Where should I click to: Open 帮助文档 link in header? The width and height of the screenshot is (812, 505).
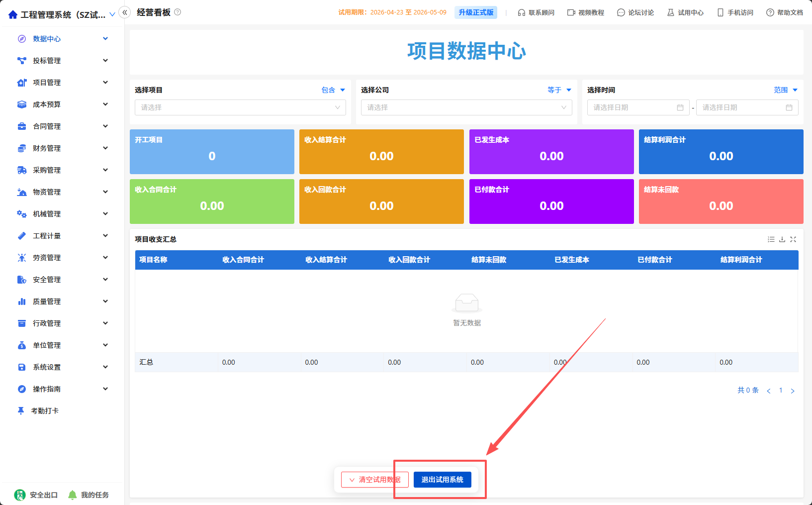[x=785, y=12]
